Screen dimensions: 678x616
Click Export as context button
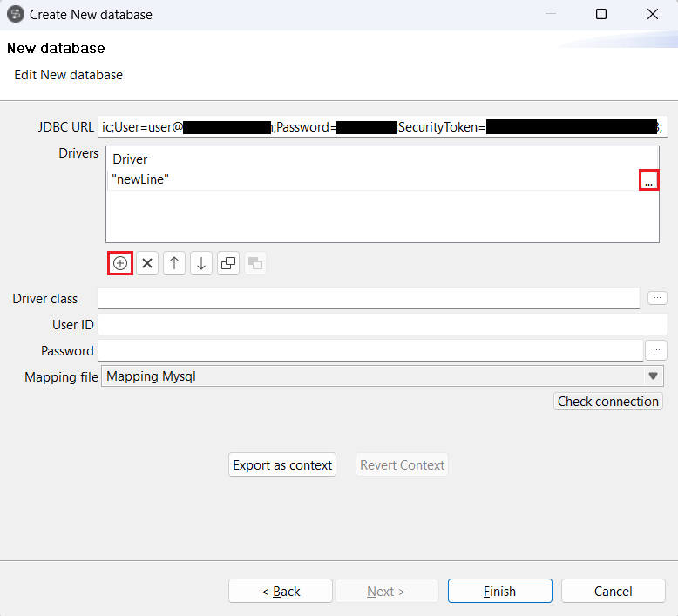pyautogui.click(x=282, y=465)
